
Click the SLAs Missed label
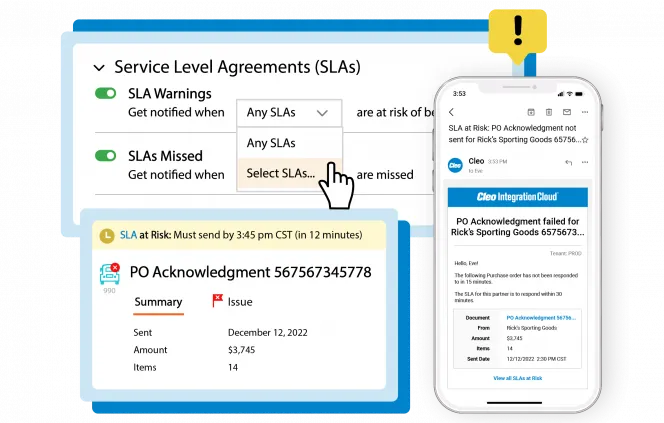166,156
